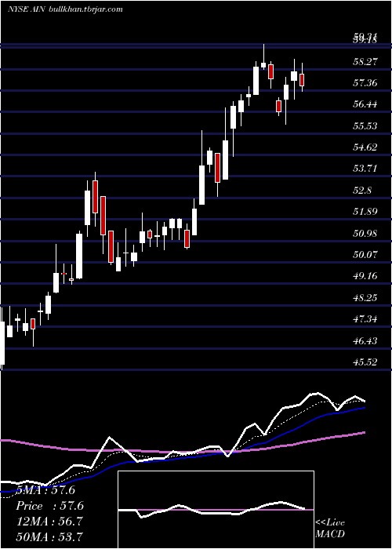This screenshot has height=549, width=392.
Task: Select the 53.71 price level label
Action: (x=365, y=169)
